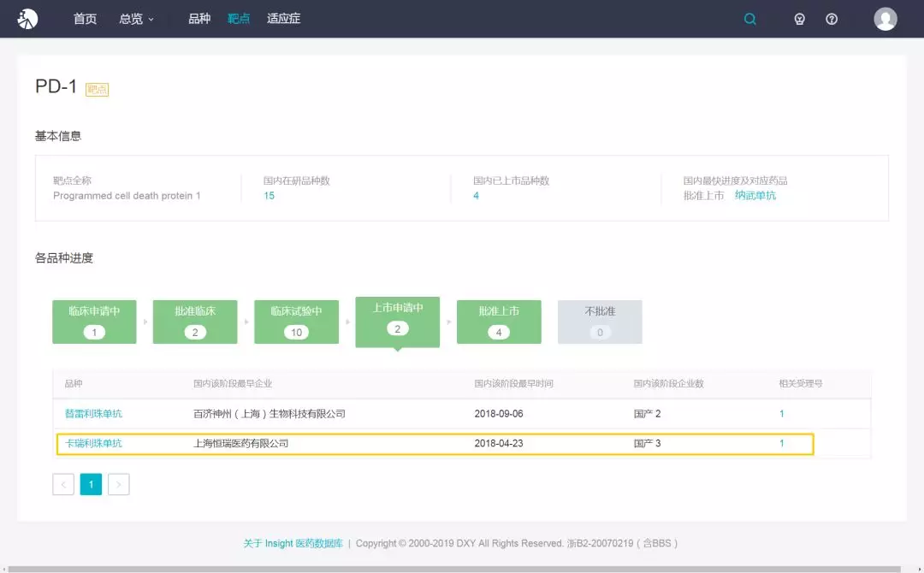Viewport: 924px width, 573px height.
Task: Open the 靶点 navigation item
Action: point(239,19)
